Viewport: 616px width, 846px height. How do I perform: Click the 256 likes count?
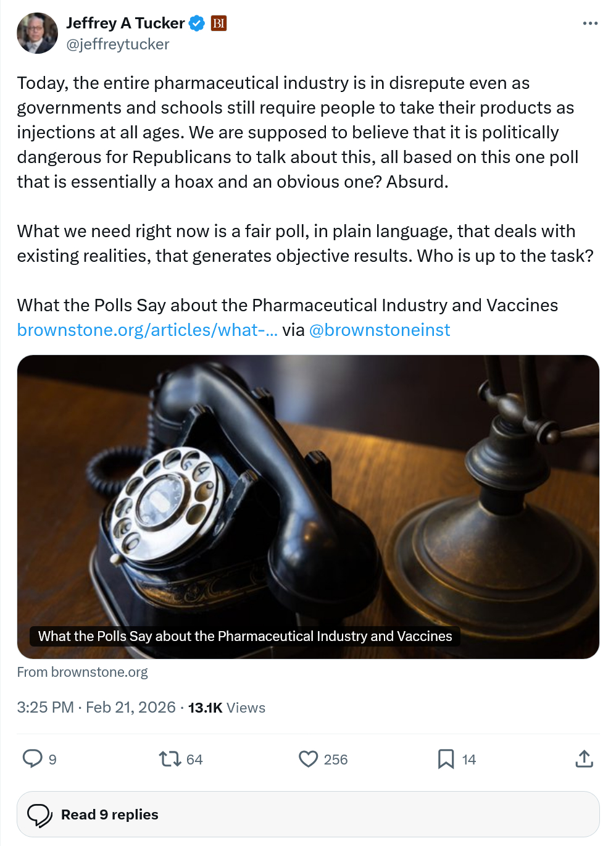coord(336,760)
